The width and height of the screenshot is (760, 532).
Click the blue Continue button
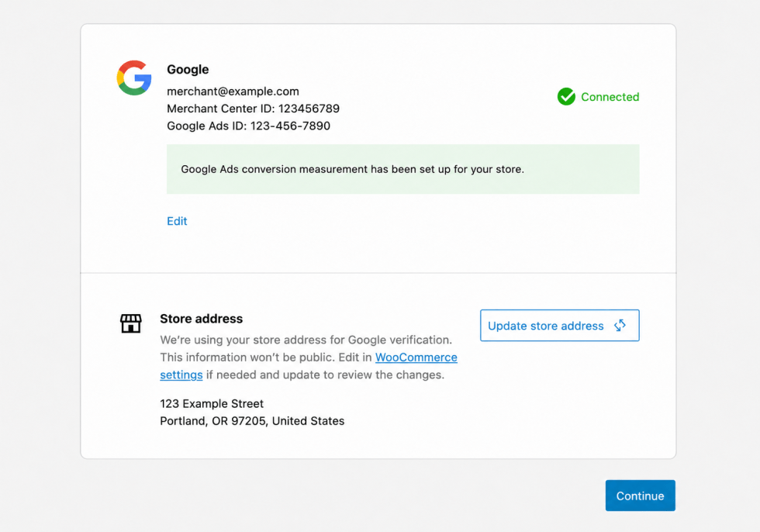(x=641, y=496)
